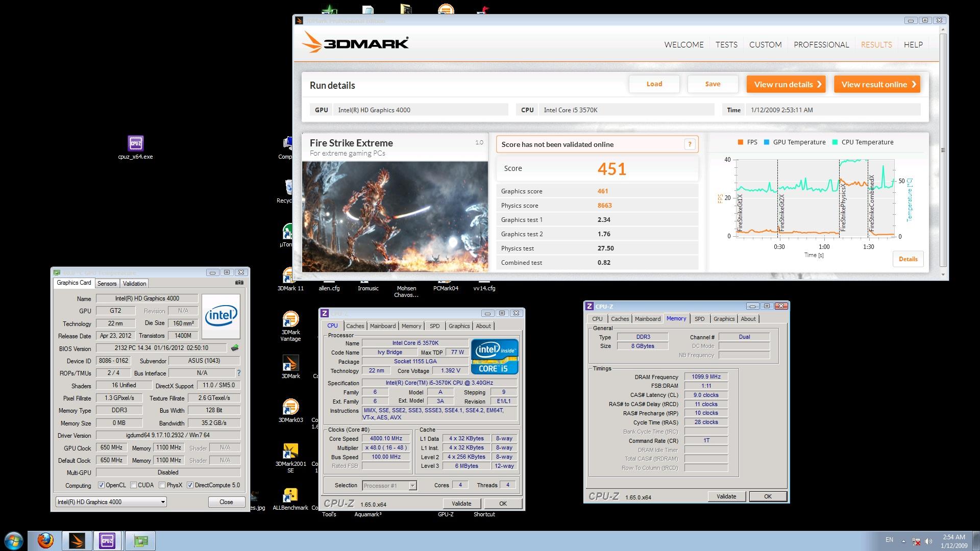
Task: Click score validation help question mark
Action: (690, 144)
